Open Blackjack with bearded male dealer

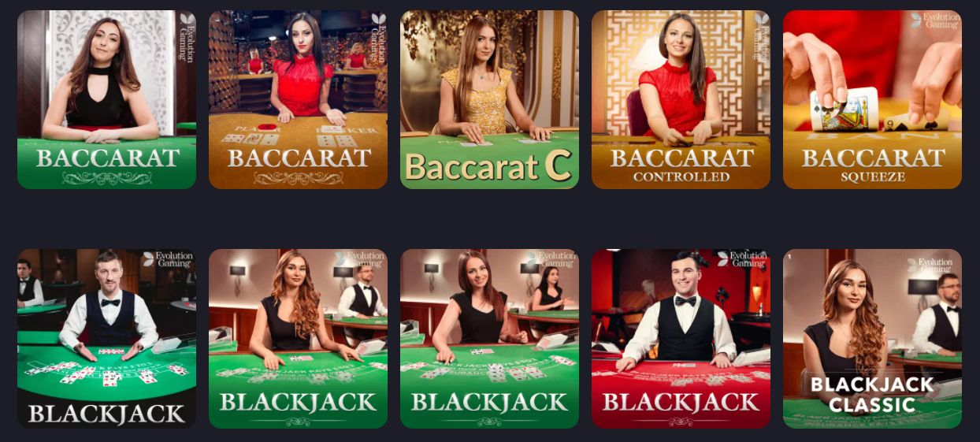coord(106,339)
